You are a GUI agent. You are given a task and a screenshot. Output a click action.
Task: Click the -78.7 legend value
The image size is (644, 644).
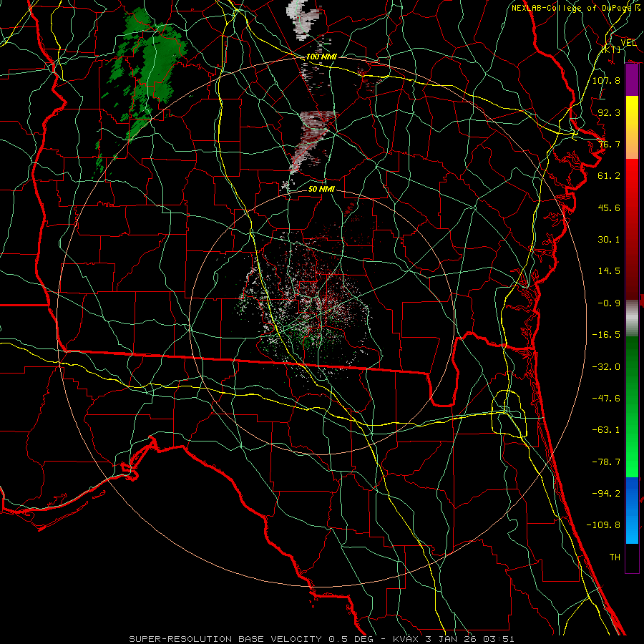click(606, 462)
